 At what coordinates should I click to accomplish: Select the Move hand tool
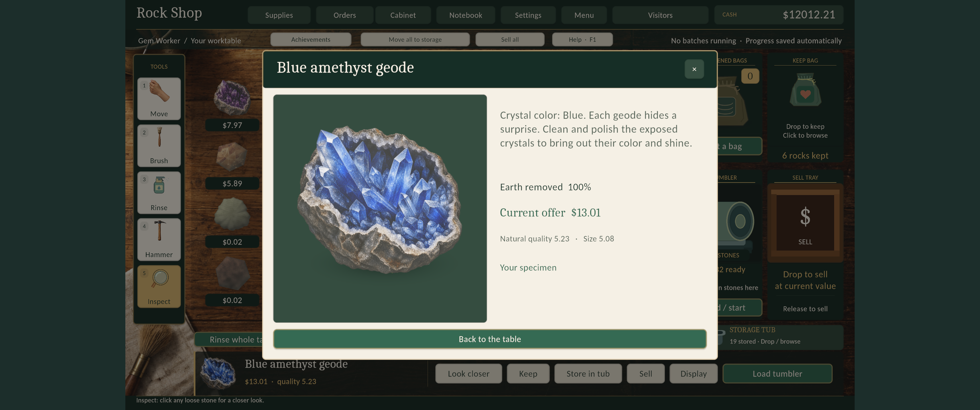click(x=159, y=99)
